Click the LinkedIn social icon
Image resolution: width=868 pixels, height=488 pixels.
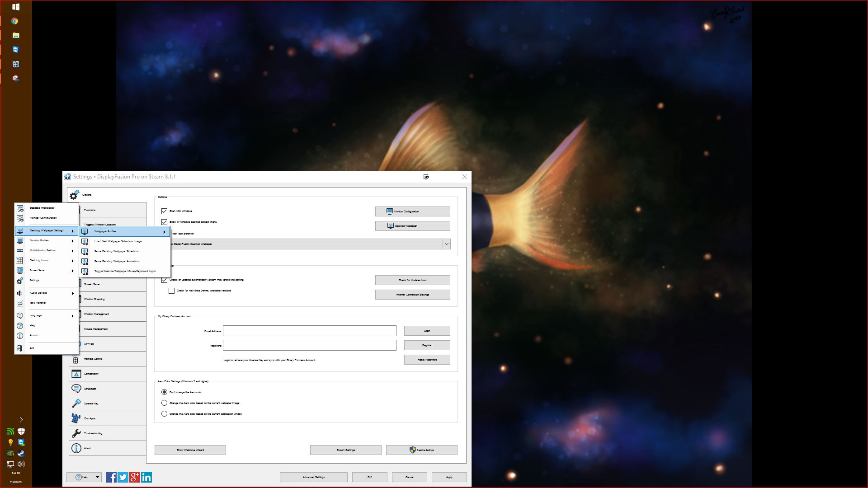point(146,477)
